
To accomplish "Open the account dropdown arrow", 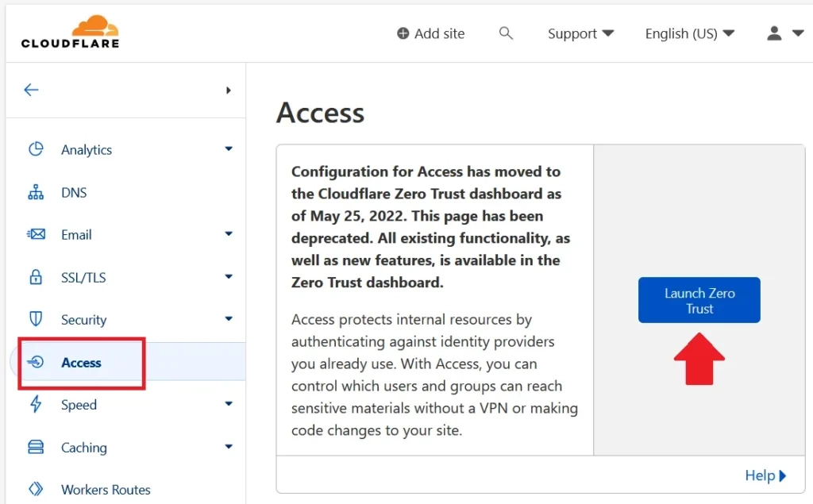I will (x=798, y=33).
